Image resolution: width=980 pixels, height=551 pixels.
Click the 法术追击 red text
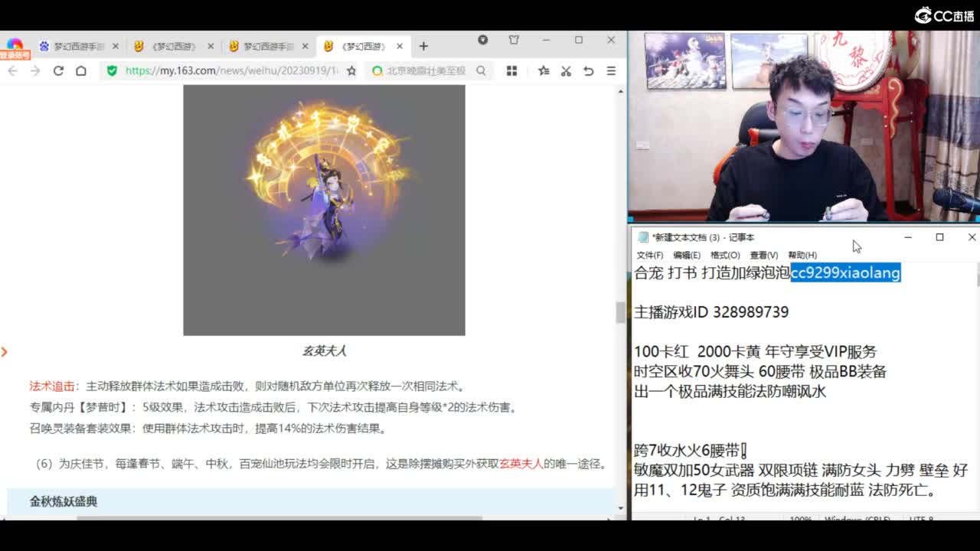[x=52, y=386]
